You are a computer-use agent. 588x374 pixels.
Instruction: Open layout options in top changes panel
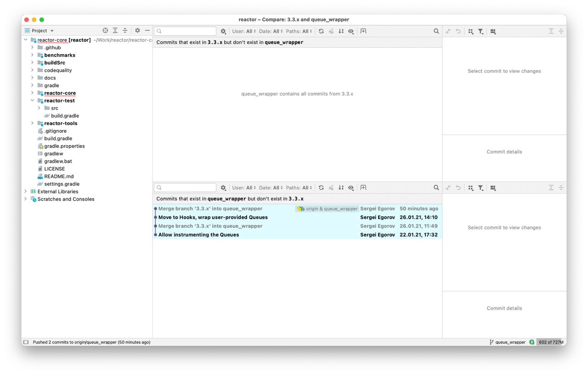click(493, 31)
